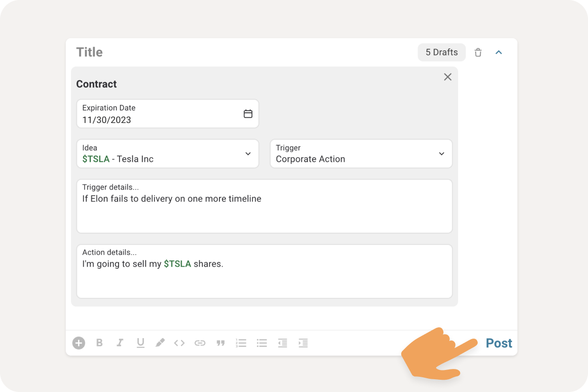
Task: Click the Action details text area
Action: point(265,271)
